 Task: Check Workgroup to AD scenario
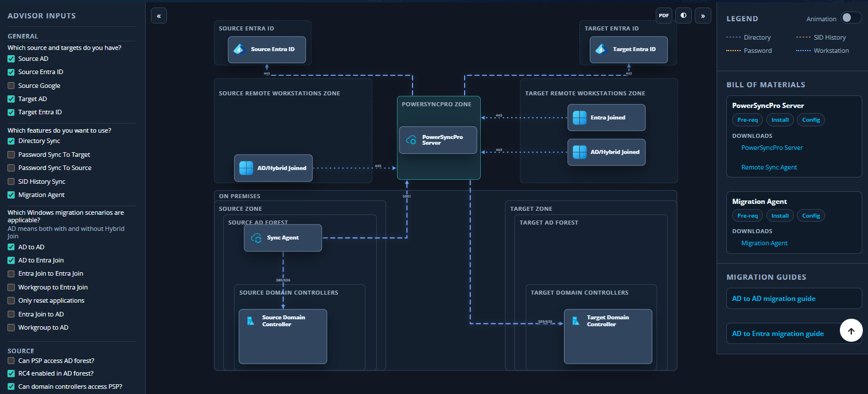(11, 327)
